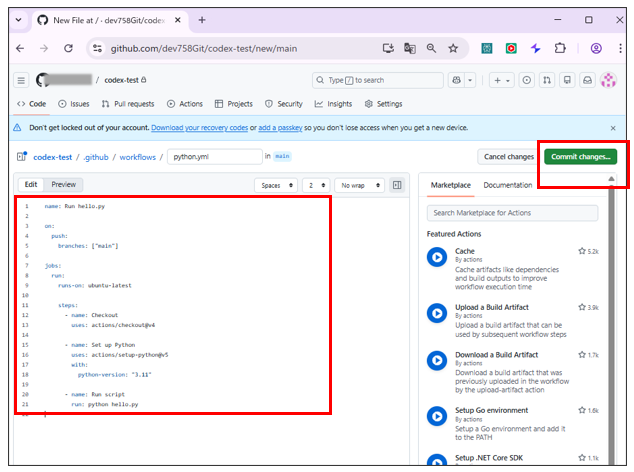
Task: Open the create new plus dropdown
Action: click(502, 80)
